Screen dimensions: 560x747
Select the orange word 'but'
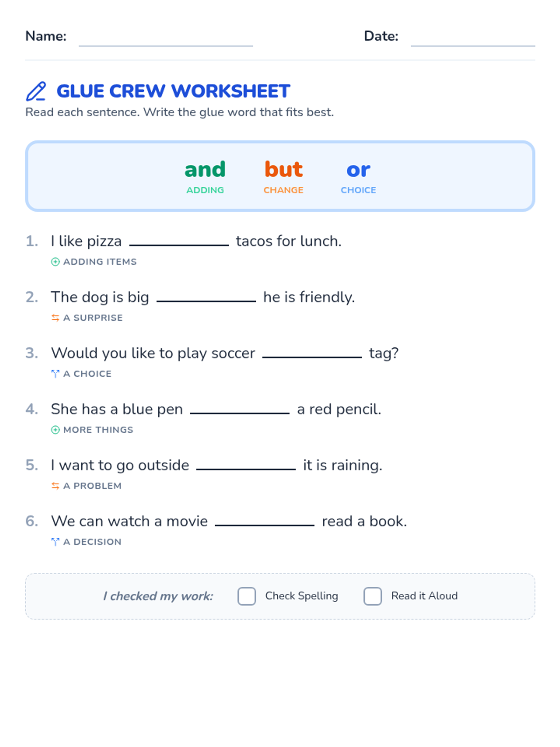pos(283,170)
